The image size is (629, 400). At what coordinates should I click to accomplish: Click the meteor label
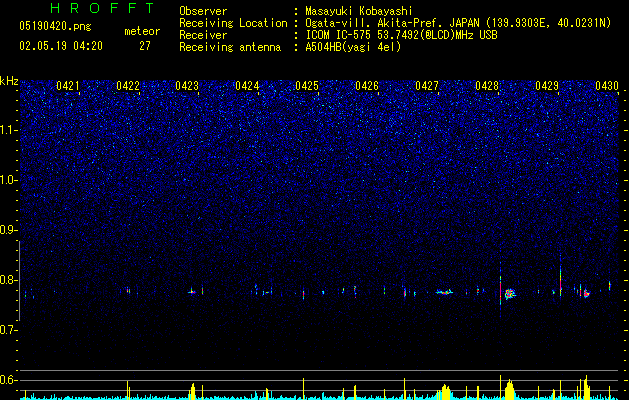(142, 31)
